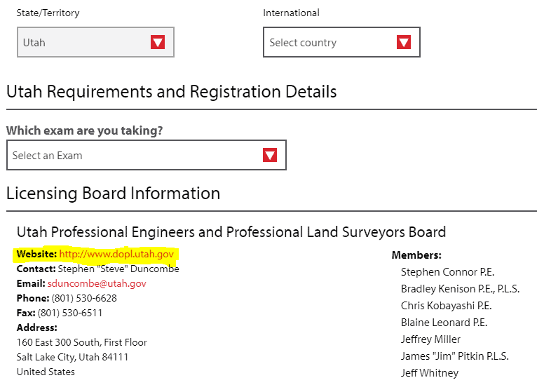Click the Utah Requirements and Registration Details heading
This screenshot has height=392, width=537.
click(x=171, y=92)
